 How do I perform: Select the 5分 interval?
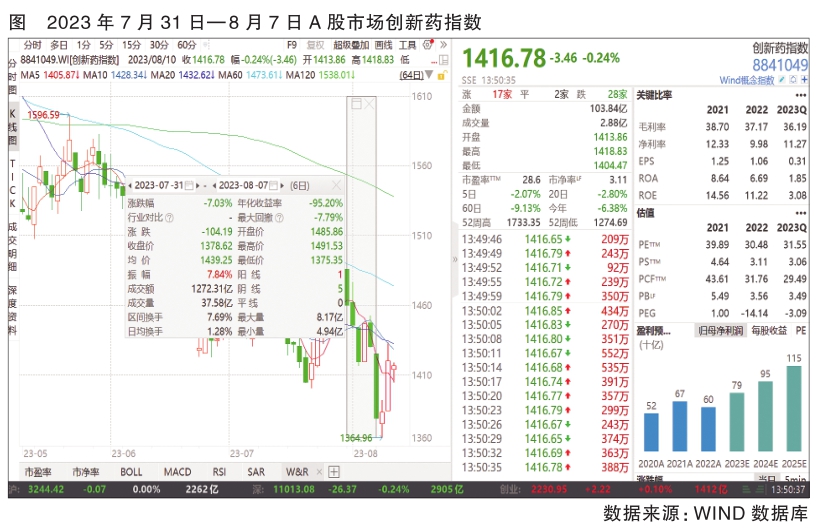coord(106,45)
